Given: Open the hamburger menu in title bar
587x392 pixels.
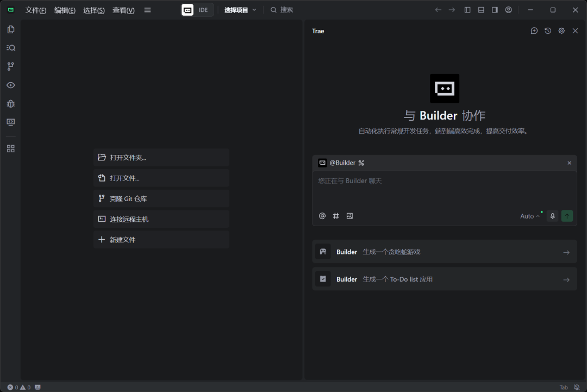Looking at the screenshot, I should [x=147, y=10].
